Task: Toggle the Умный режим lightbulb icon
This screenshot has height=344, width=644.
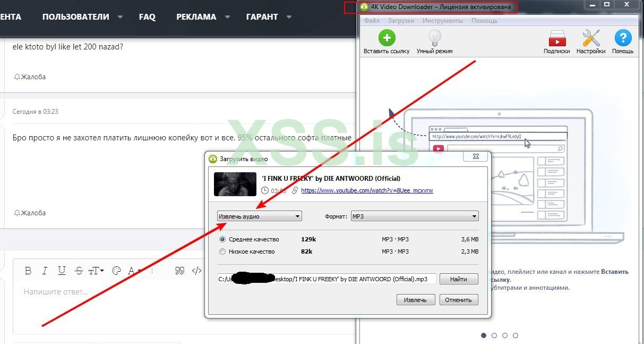Action: pyautogui.click(x=435, y=38)
